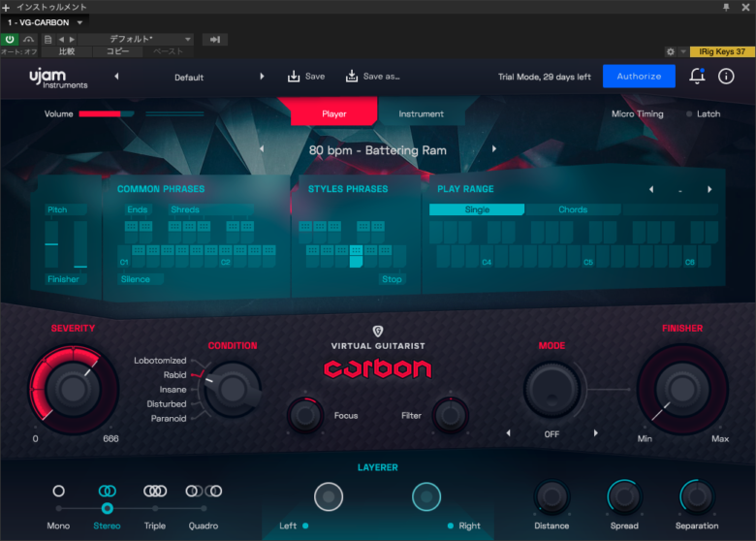Screen dimensions: 756x541
Task: Select the Single play range tab
Action: 477,209
